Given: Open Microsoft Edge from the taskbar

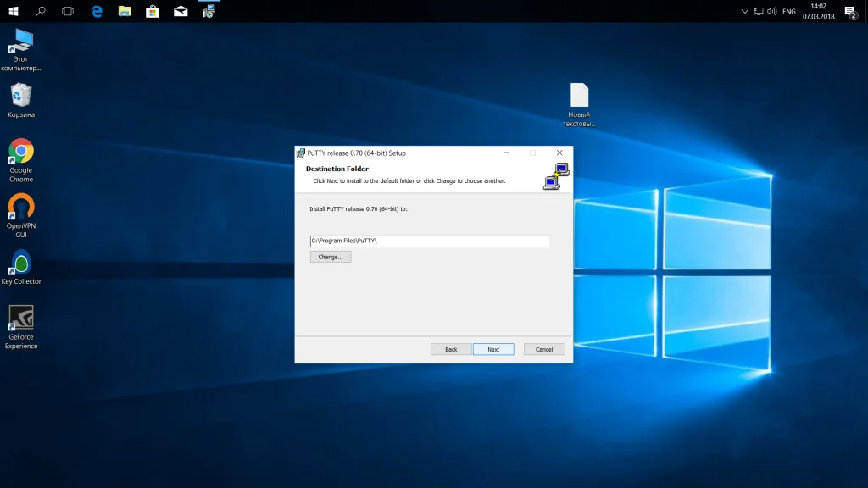Looking at the screenshot, I should coord(97,11).
